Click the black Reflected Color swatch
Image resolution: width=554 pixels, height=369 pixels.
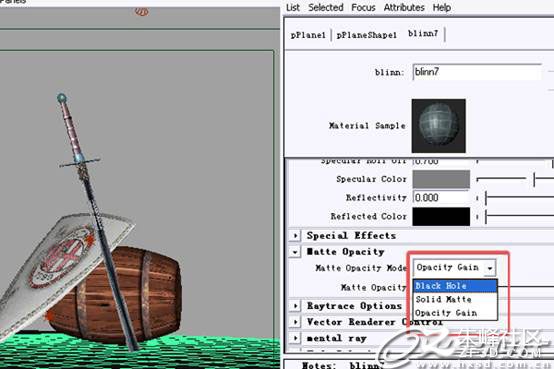tap(441, 216)
